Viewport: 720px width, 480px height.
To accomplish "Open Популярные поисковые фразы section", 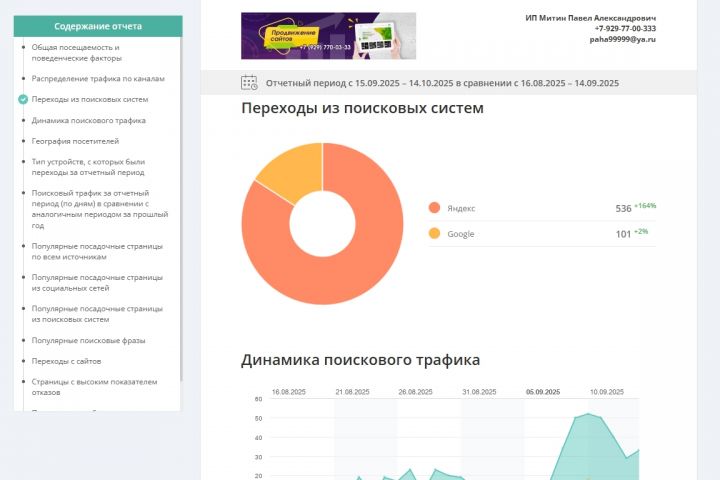I will pyautogui.click(x=88, y=340).
